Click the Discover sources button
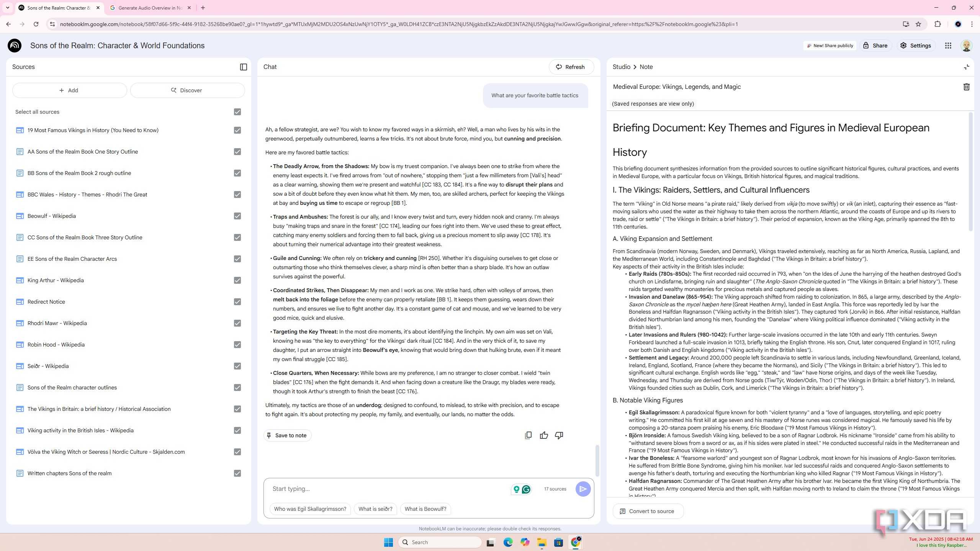Viewport: 980px width, 551px height. tap(187, 90)
